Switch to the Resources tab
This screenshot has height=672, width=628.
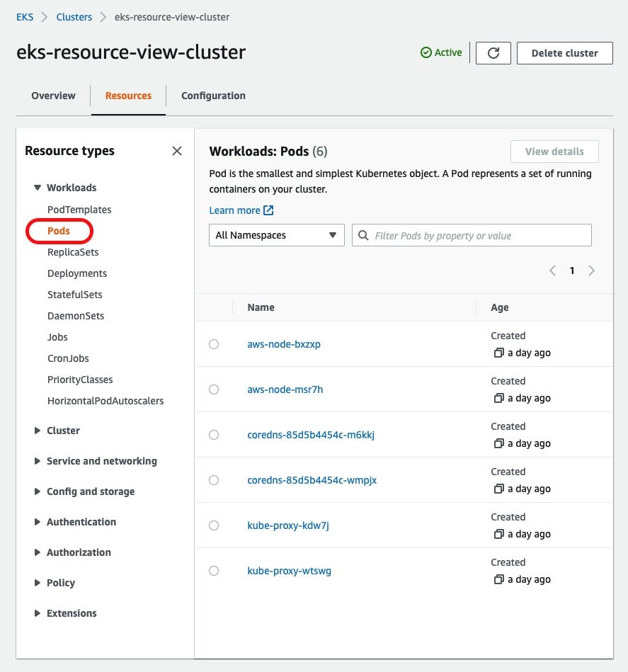tap(129, 96)
